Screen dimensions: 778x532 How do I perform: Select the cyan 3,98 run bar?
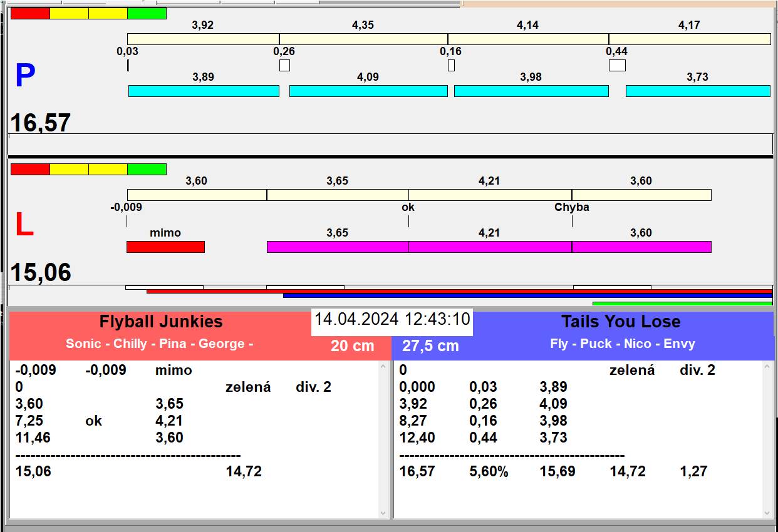tap(531, 91)
